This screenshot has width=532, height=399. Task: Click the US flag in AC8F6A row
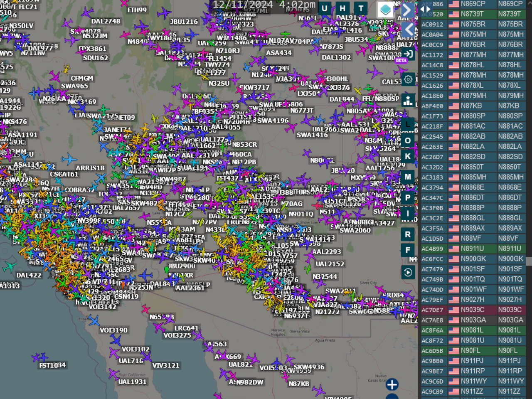pos(454,330)
